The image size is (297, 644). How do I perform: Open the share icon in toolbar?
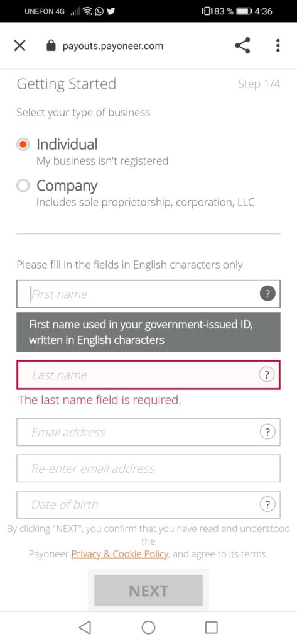pos(242,45)
